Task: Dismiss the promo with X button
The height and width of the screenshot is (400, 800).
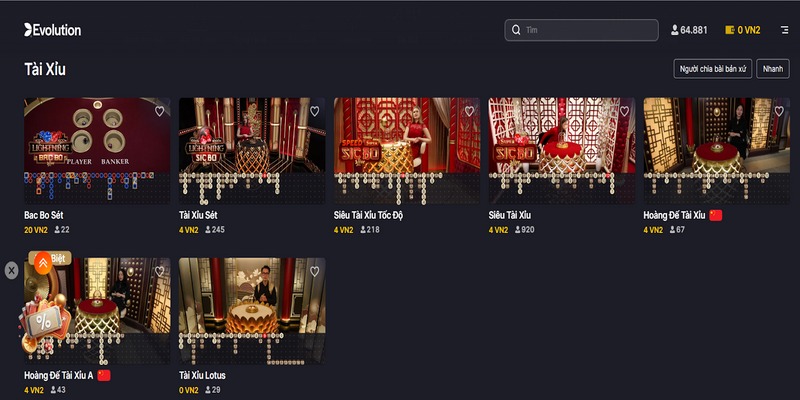Action: pyautogui.click(x=12, y=270)
